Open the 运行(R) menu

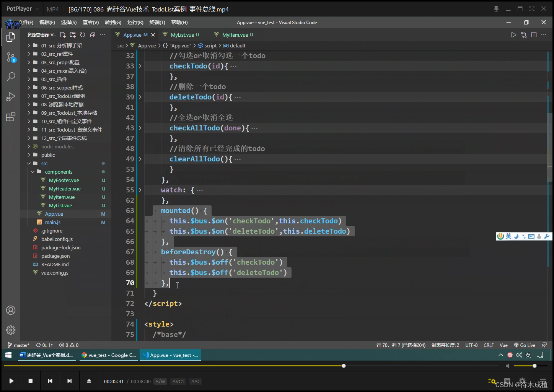coord(135,23)
